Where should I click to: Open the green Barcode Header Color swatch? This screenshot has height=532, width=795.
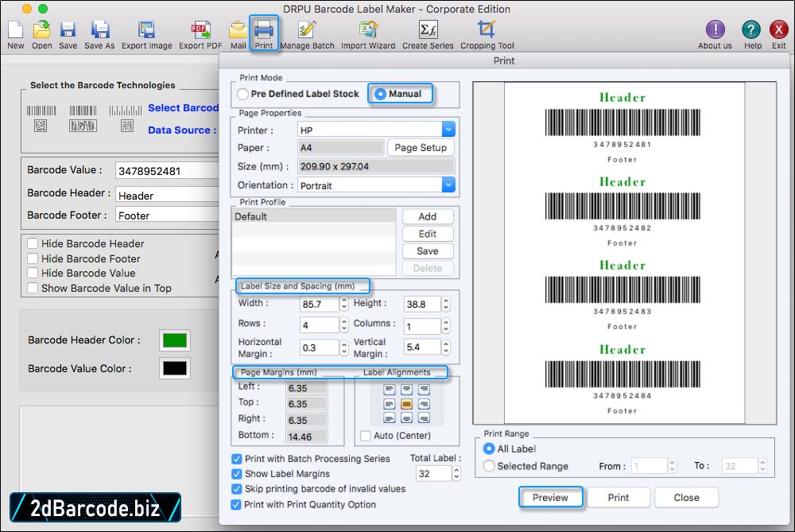pyautogui.click(x=175, y=340)
